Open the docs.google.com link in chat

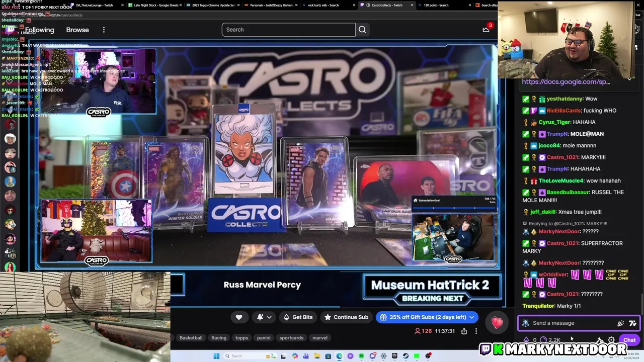pos(566,81)
